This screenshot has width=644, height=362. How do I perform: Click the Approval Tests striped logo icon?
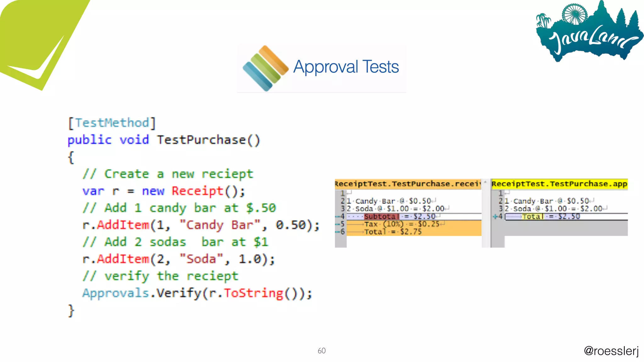coord(265,68)
